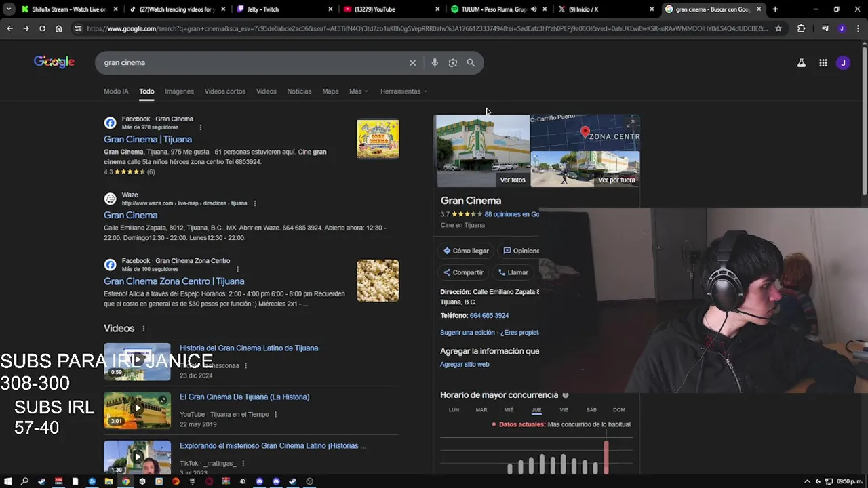The width and height of the screenshot is (868, 488).
Task: Open Gran Cinema Zona Centro | Tijuana link
Action: point(174,281)
